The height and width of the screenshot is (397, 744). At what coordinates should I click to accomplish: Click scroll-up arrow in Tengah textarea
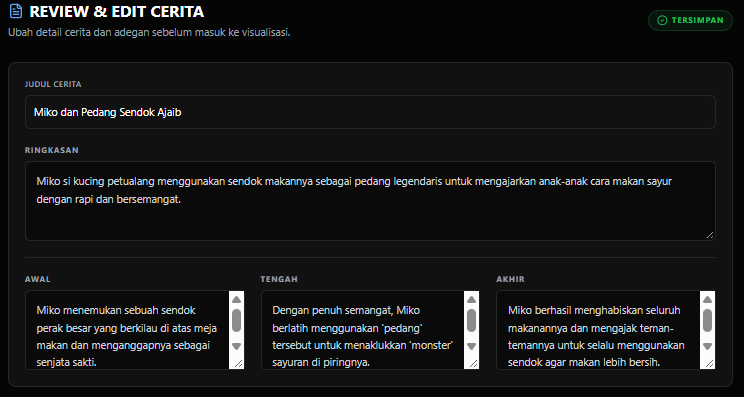click(x=472, y=300)
